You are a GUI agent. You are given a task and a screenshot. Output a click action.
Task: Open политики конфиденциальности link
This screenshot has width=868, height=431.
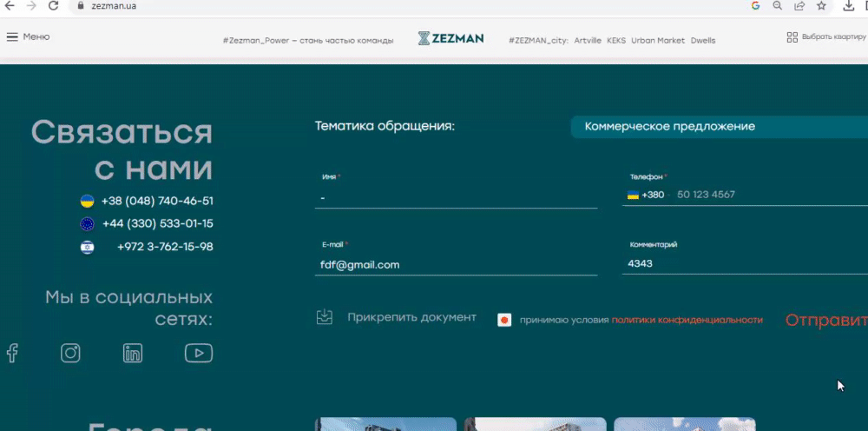click(x=687, y=320)
